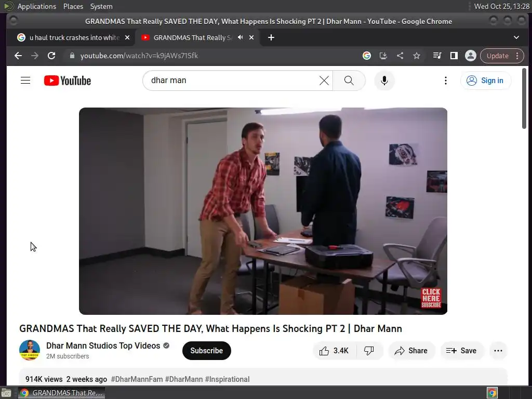Click #DharMann hashtag
The image size is (532, 399).
184,379
